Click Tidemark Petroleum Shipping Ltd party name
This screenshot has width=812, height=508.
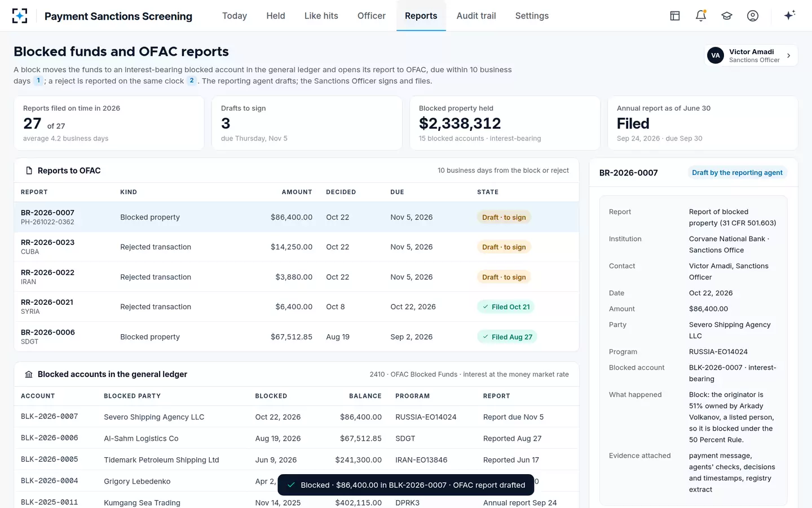click(x=161, y=460)
